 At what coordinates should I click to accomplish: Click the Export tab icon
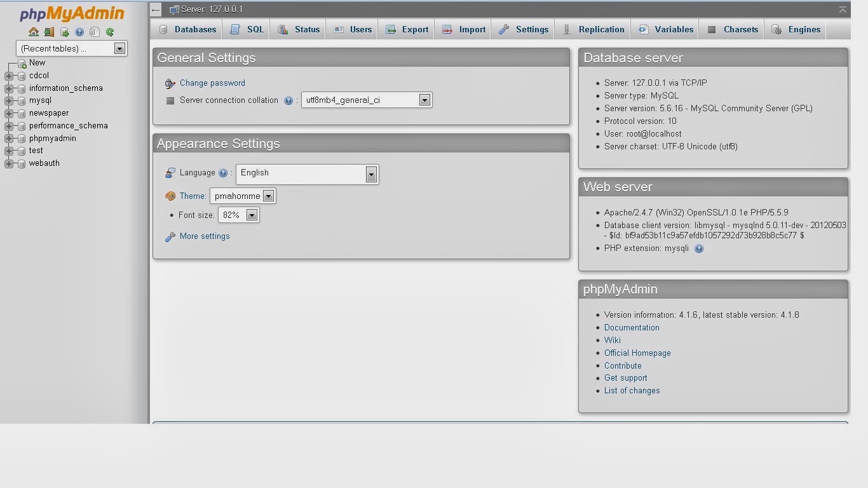(391, 29)
